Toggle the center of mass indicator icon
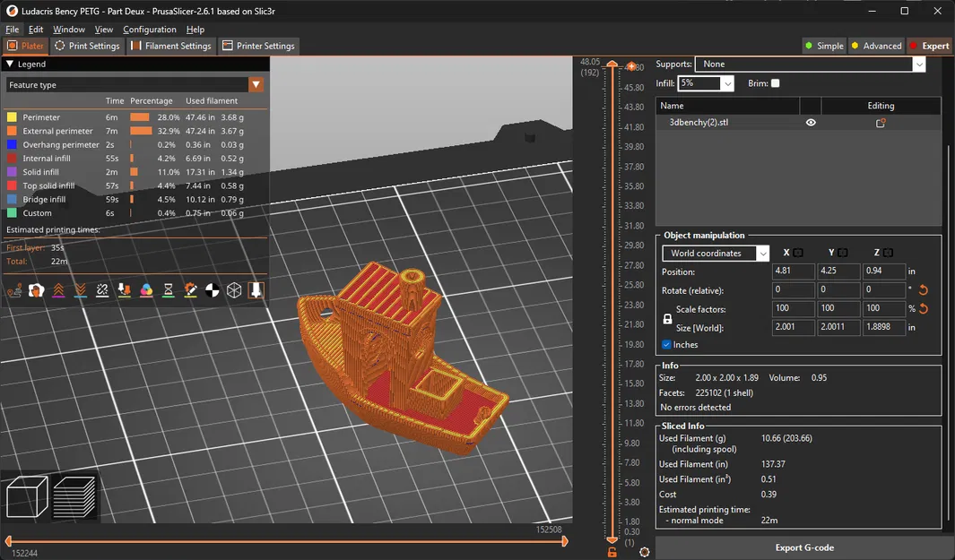 212,289
